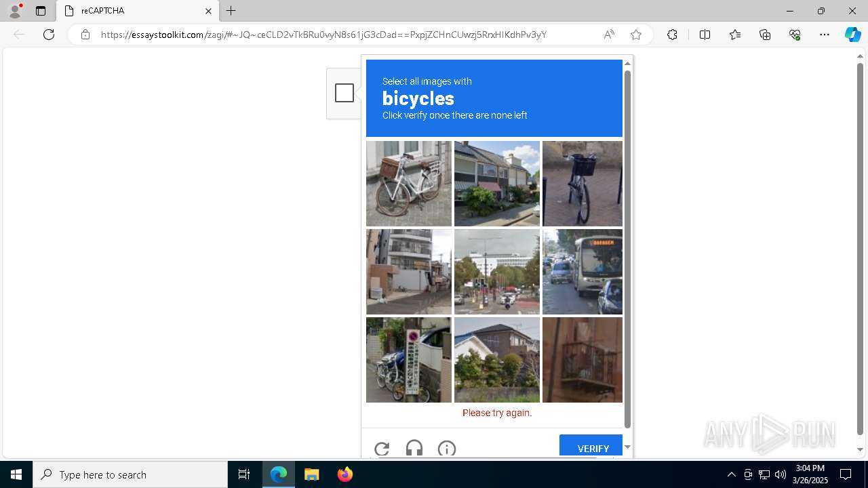
Task: Open the Extensions icon
Action: [x=672, y=35]
